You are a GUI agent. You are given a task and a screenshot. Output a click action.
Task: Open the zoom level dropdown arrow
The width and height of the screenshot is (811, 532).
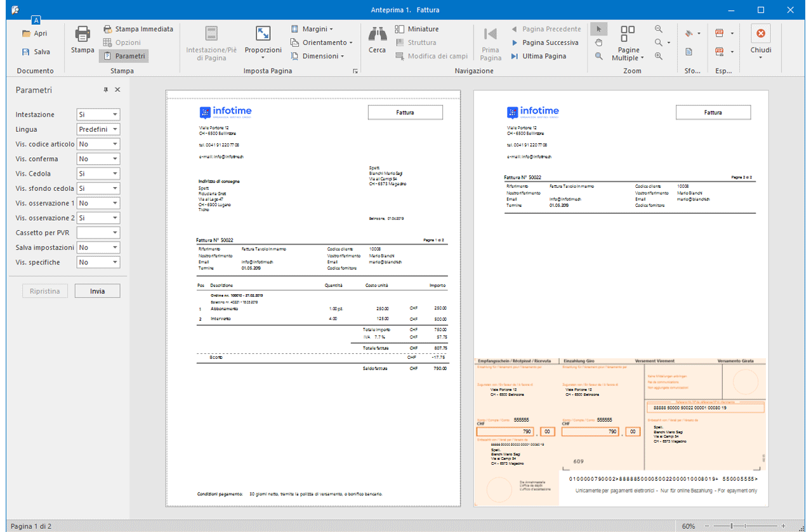(668, 43)
